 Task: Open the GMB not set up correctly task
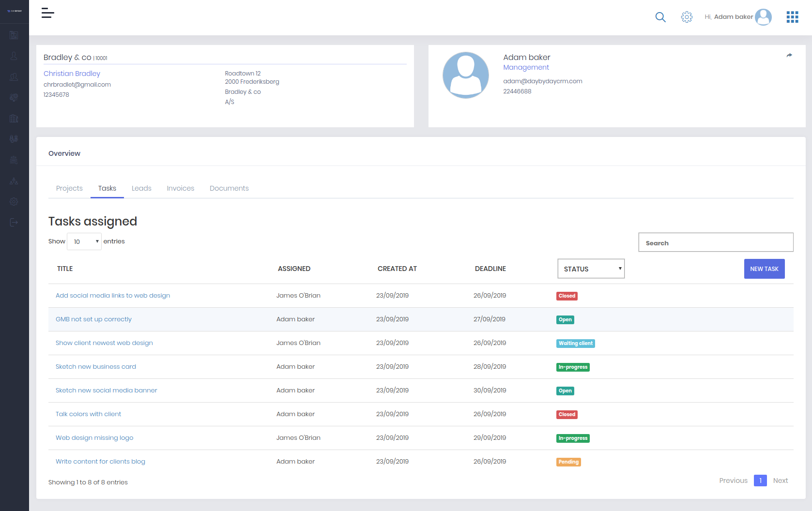click(x=93, y=319)
